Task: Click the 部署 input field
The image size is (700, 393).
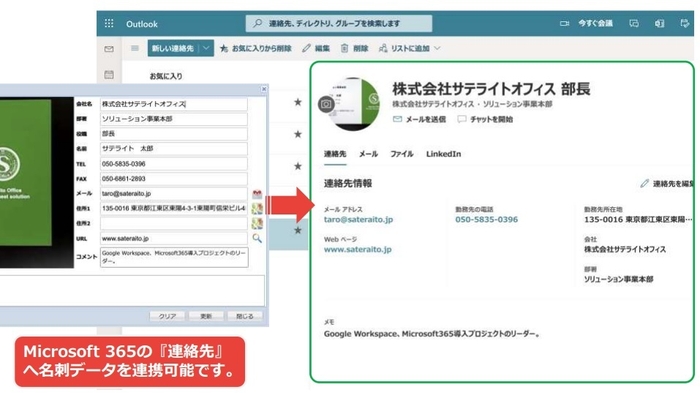Action: click(x=174, y=119)
